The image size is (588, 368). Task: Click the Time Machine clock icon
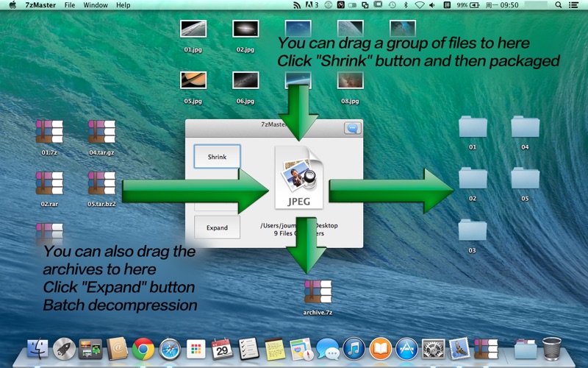[392, 5]
